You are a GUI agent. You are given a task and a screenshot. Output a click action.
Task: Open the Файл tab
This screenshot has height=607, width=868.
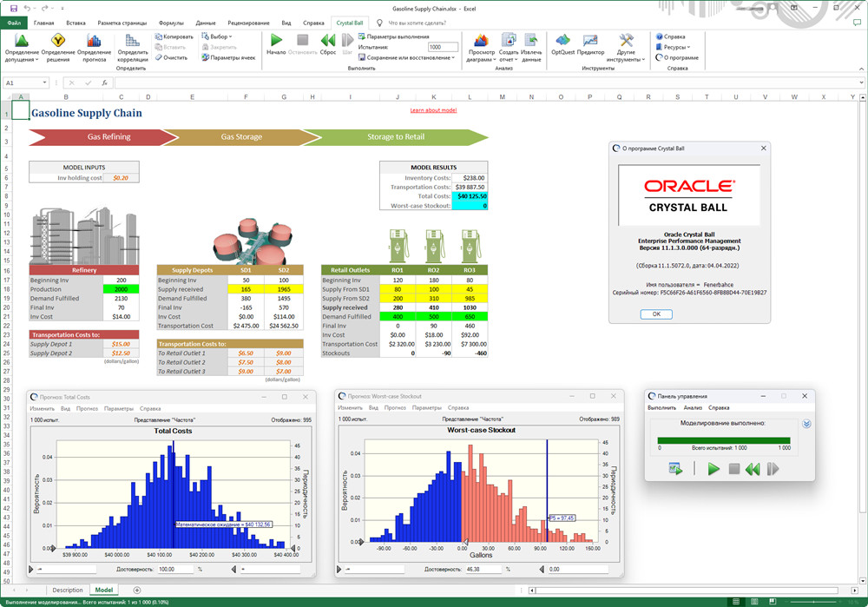click(x=14, y=23)
